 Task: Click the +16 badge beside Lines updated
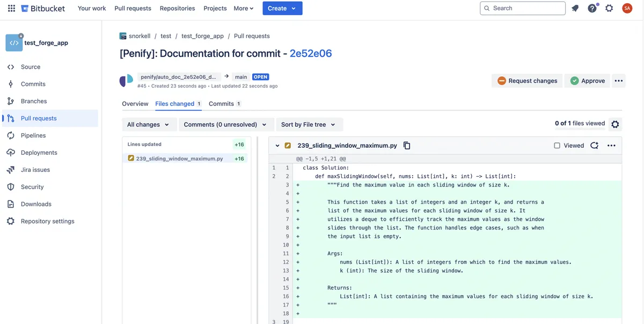pos(239,145)
